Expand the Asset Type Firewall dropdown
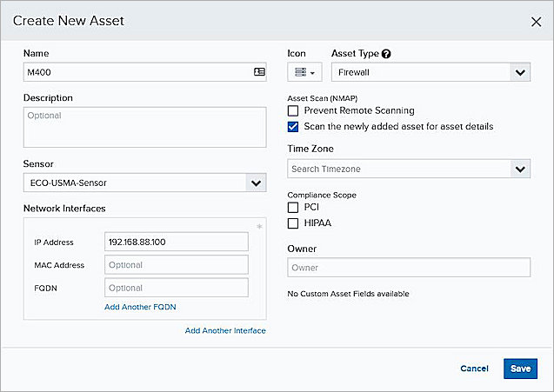 (520, 73)
